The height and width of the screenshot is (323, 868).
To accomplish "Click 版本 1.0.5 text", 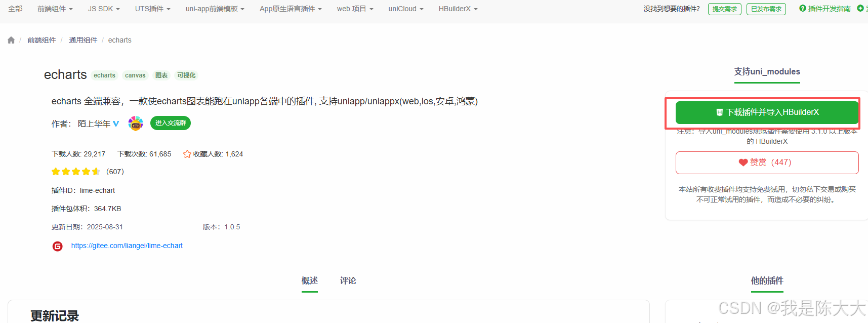I will coord(221,227).
